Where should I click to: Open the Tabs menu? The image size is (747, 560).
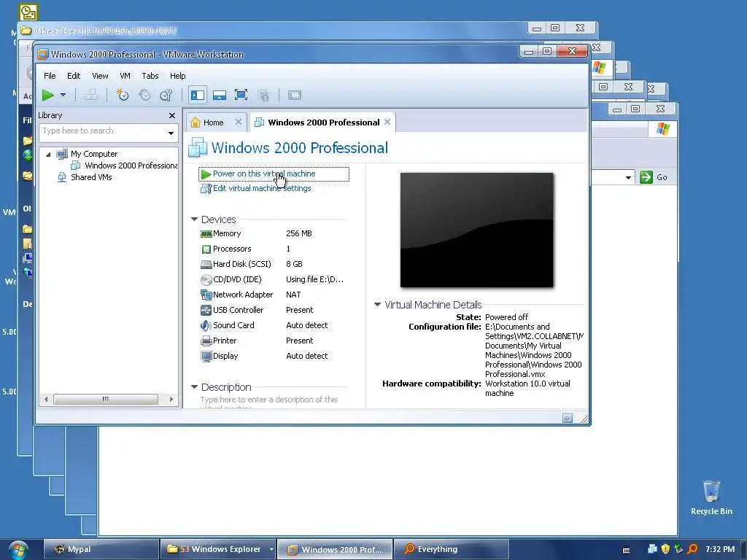(150, 76)
